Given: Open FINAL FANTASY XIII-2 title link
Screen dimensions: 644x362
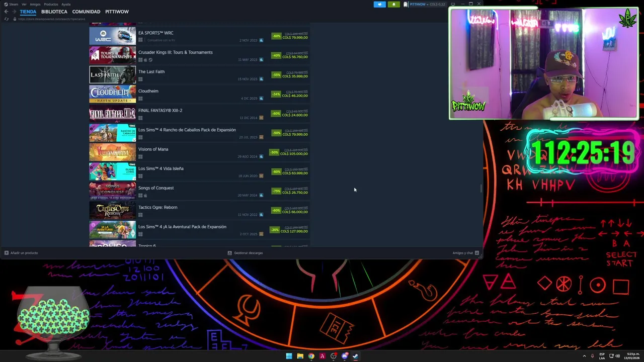Looking at the screenshot, I should 160,111.
